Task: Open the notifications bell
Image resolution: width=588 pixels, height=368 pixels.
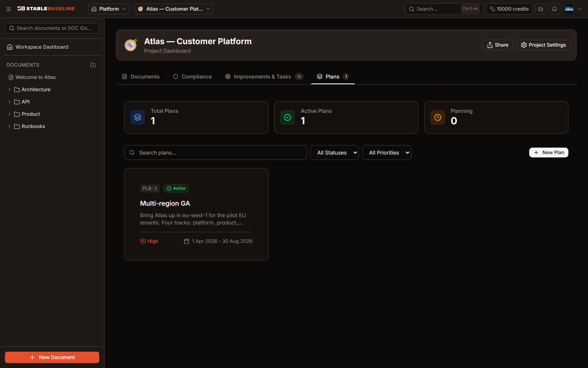Action: [554, 9]
